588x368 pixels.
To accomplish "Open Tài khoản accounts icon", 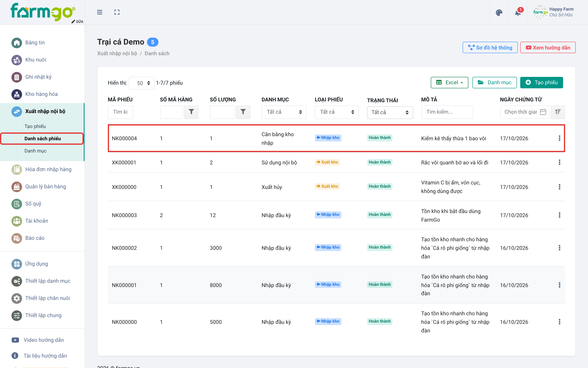I will 17,221.
